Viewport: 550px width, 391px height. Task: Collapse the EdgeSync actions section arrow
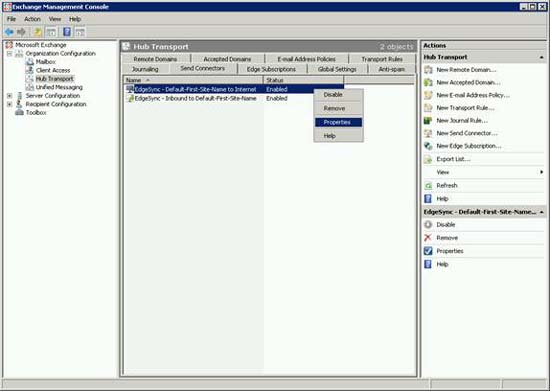pos(542,212)
